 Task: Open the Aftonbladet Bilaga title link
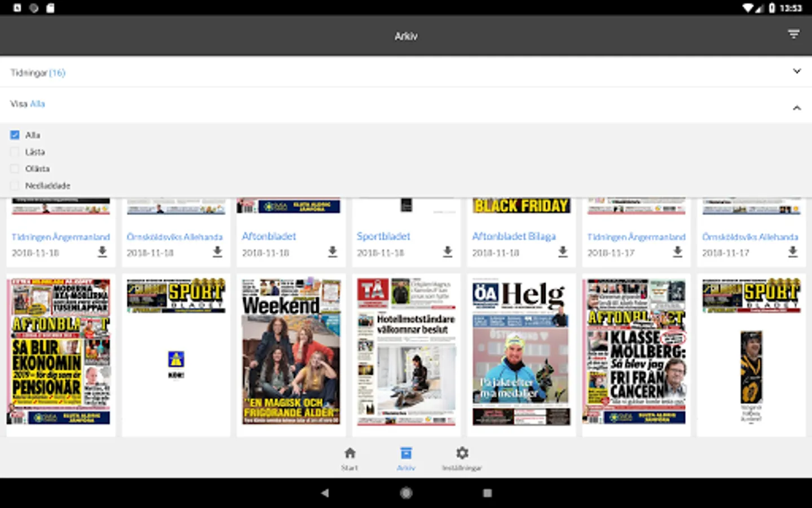(514, 236)
